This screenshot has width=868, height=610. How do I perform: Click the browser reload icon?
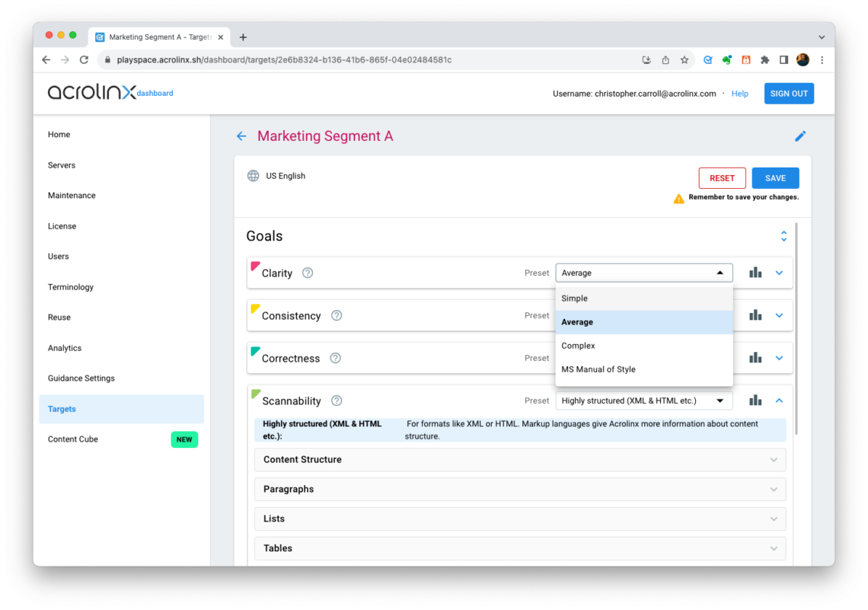point(85,60)
